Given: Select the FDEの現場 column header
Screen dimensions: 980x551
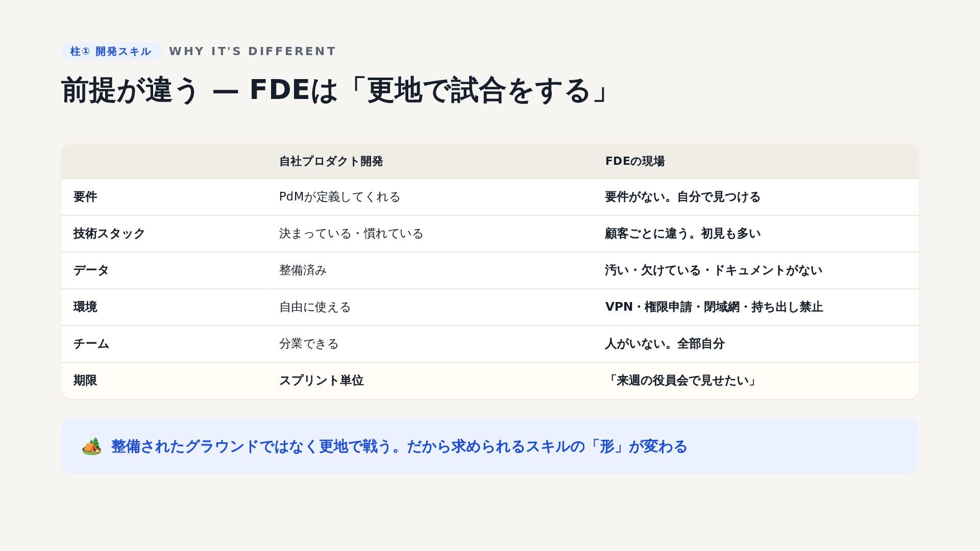Looking at the screenshot, I should click(635, 161).
